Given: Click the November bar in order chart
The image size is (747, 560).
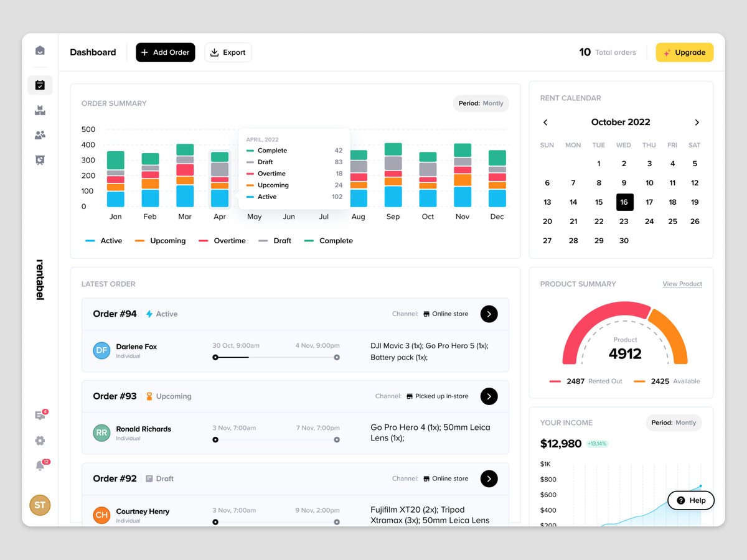Looking at the screenshot, I should pyautogui.click(x=463, y=175).
